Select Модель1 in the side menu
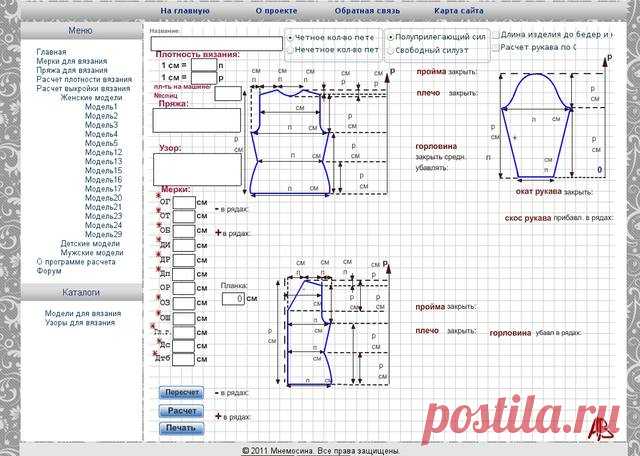The width and height of the screenshot is (640, 456). pos(101,107)
